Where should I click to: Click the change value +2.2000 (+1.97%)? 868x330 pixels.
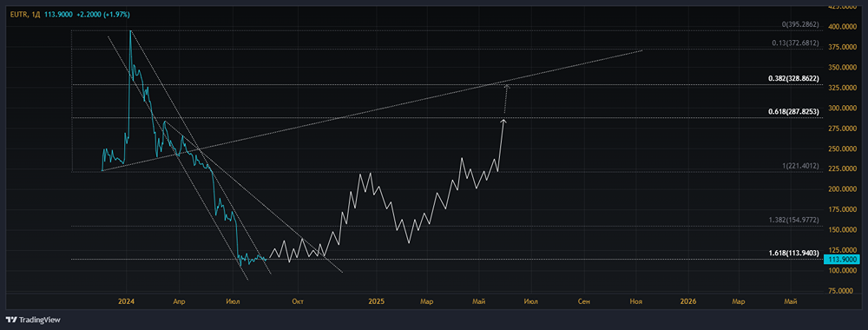103,15
